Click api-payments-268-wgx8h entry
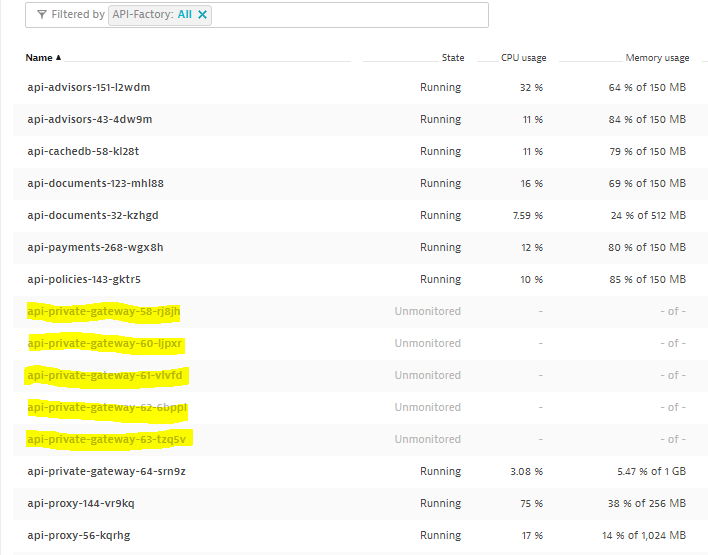 (x=95, y=248)
